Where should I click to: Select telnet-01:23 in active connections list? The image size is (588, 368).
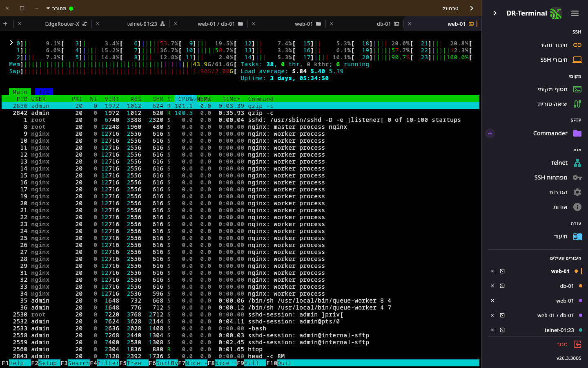559,330
